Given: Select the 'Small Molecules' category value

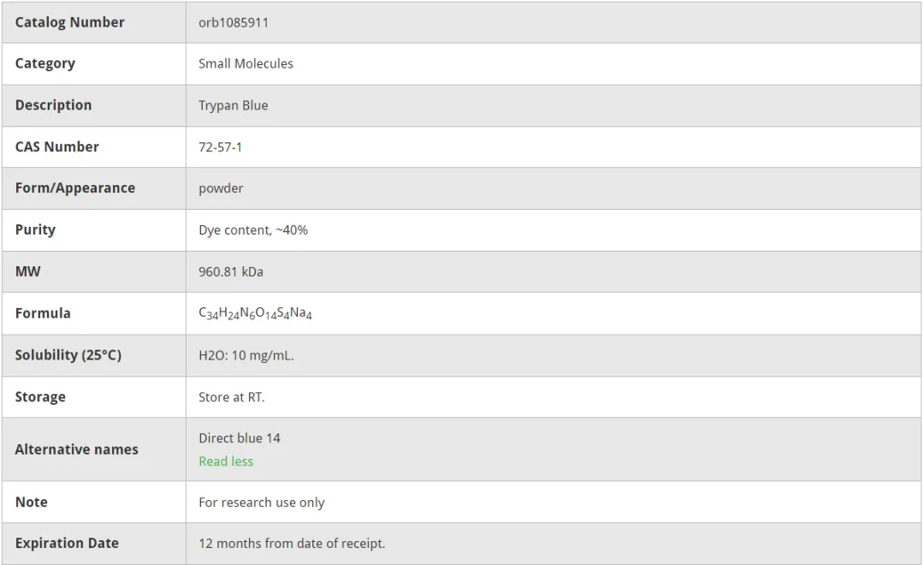Looking at the screenshot, I should 246,63.
